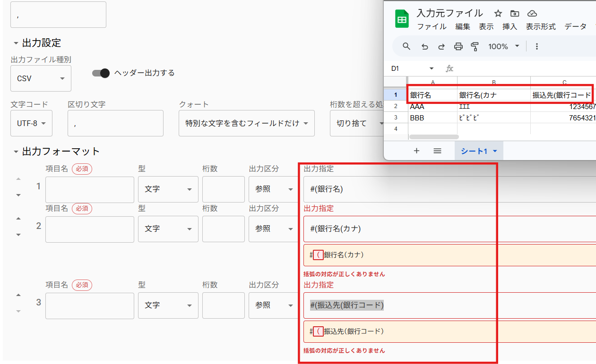Click row 2 項目名 input field
This screenshot has height=364, width=596.
coord(90,229)
